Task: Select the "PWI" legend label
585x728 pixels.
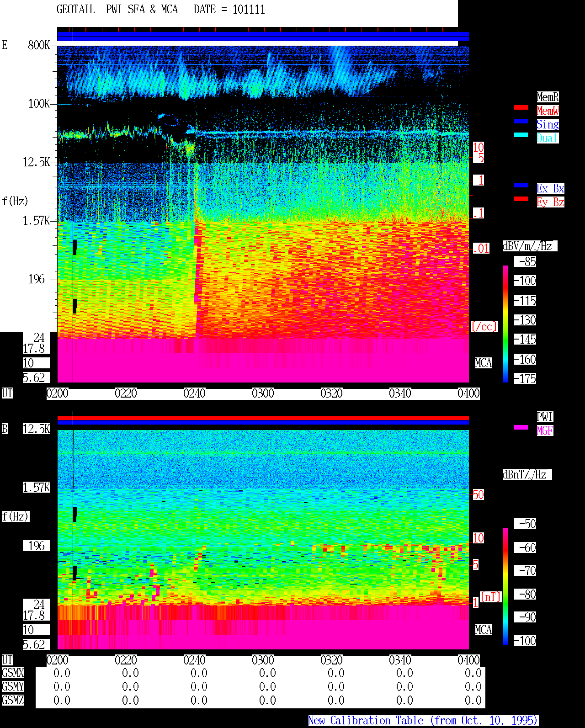Action: [x=545, y=417]
